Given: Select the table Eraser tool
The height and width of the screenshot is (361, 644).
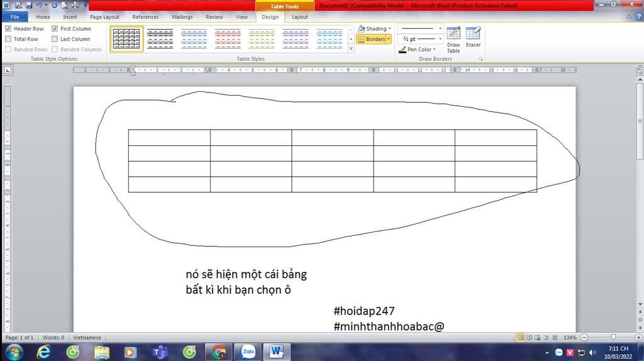Looking at the screenshot, I should coord(473,37).
